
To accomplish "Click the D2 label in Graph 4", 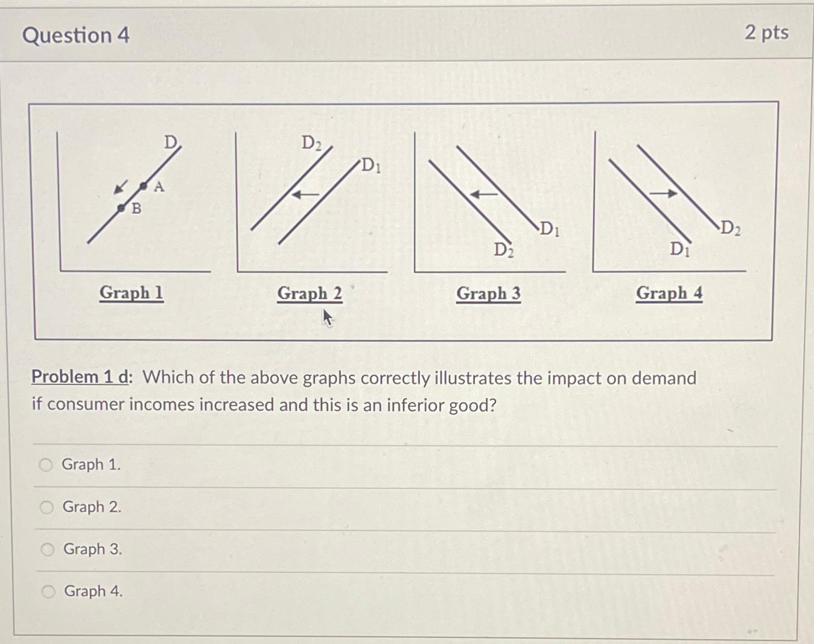I will point(730,228).
